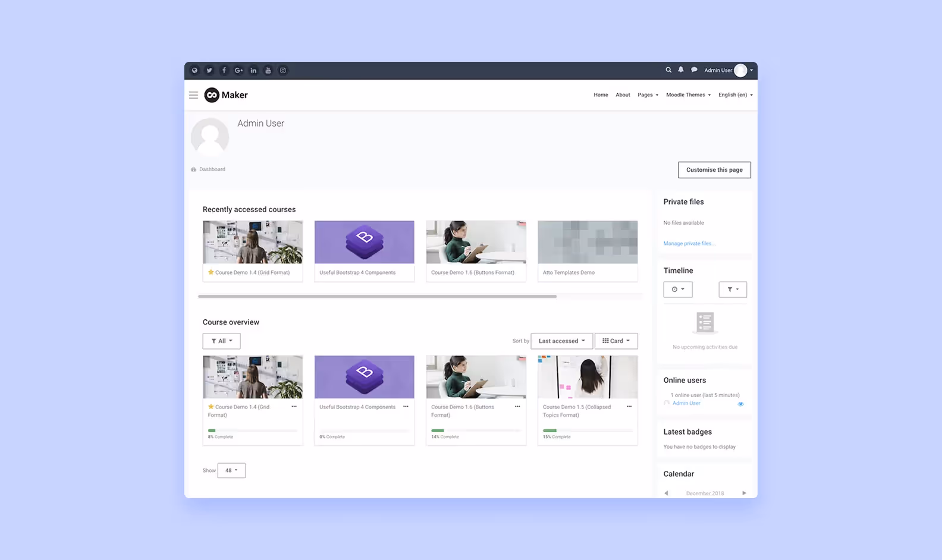Open the globe website icon in top bar

194,70
